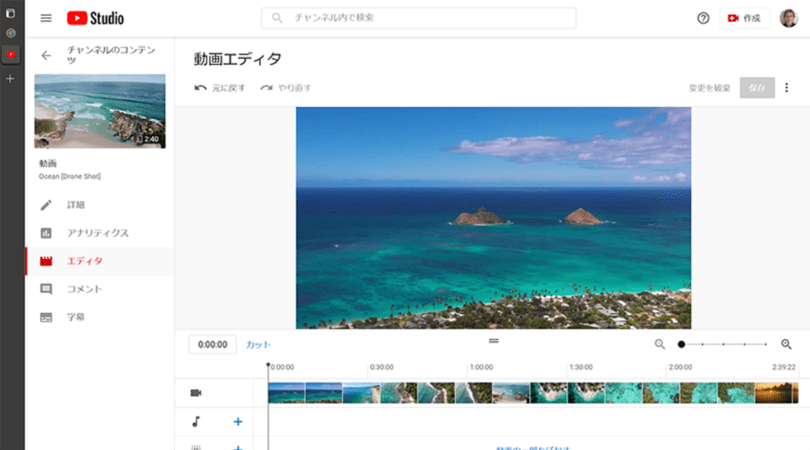This screenshot has width=810, height=450.
Task: Add audio track with plus icon
Action: point(238,422)
